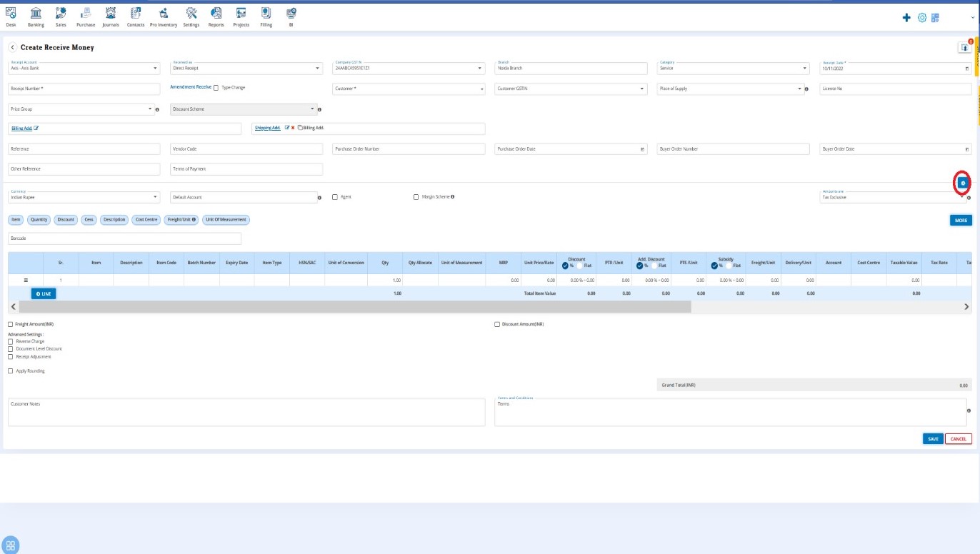This screenshot has width=980, height=554.
Task: Open the Amounts are Tax Exclusive dropdown
Action: pos(893,197)
